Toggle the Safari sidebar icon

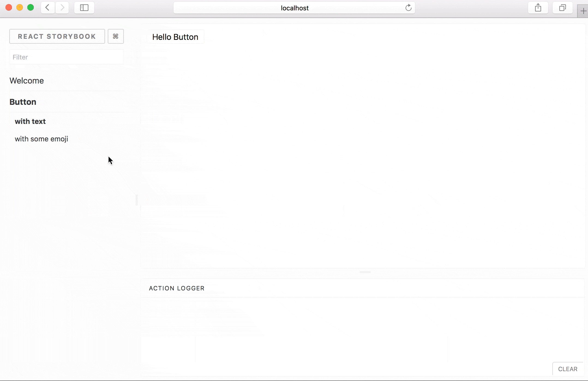click(84, 8)
